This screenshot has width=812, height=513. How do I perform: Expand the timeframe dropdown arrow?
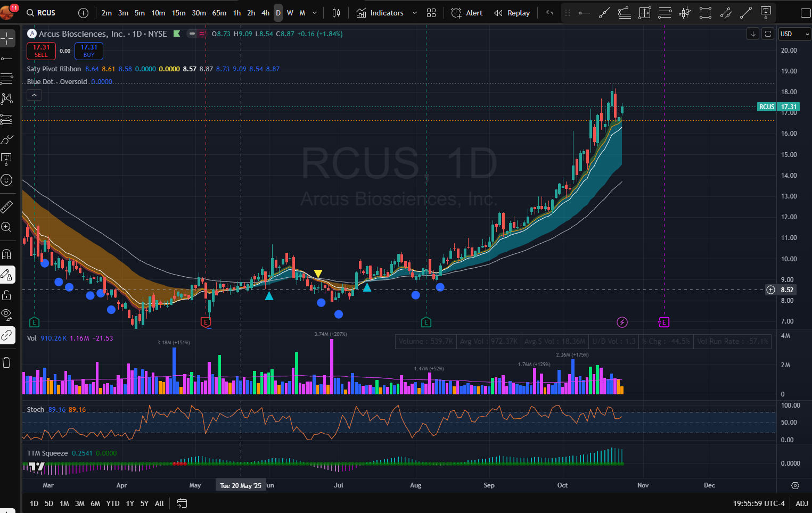tap(315, 13)
